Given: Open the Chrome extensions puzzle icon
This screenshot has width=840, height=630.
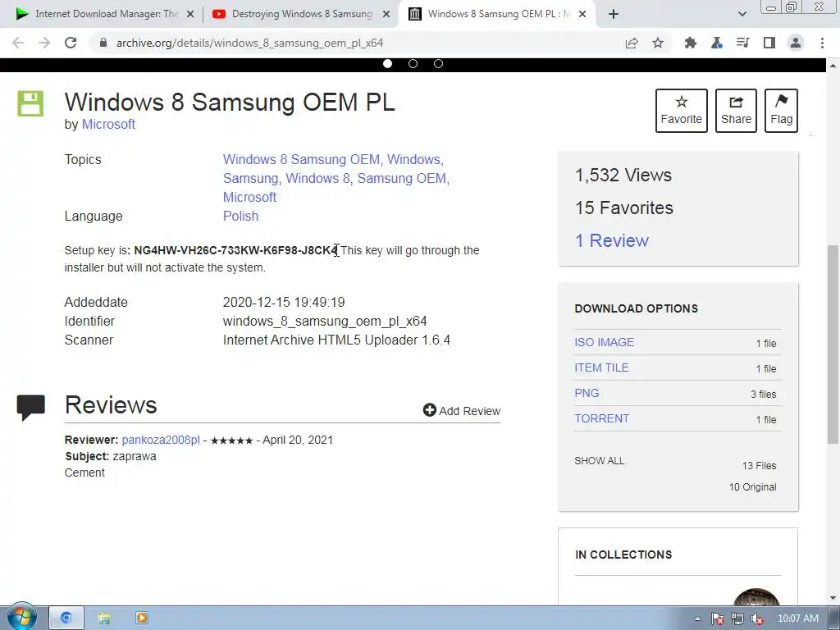Looking at the screenshot, I should point(691,43).
